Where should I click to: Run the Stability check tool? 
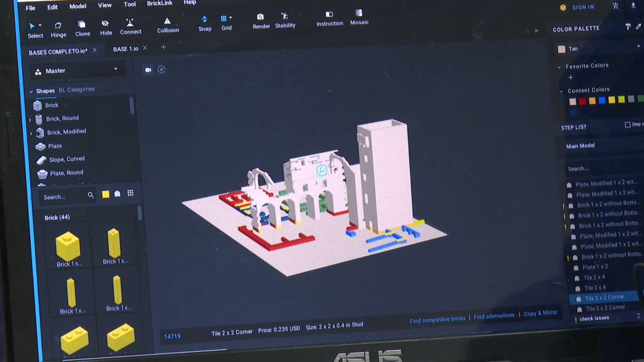click(285, 20)
